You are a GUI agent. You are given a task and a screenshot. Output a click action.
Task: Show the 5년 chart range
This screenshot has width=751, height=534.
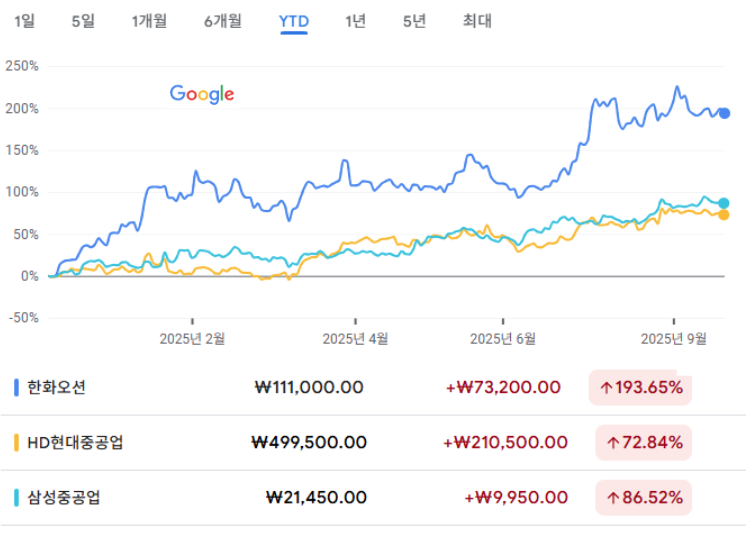pyautogui.click(x=414, y=21)
